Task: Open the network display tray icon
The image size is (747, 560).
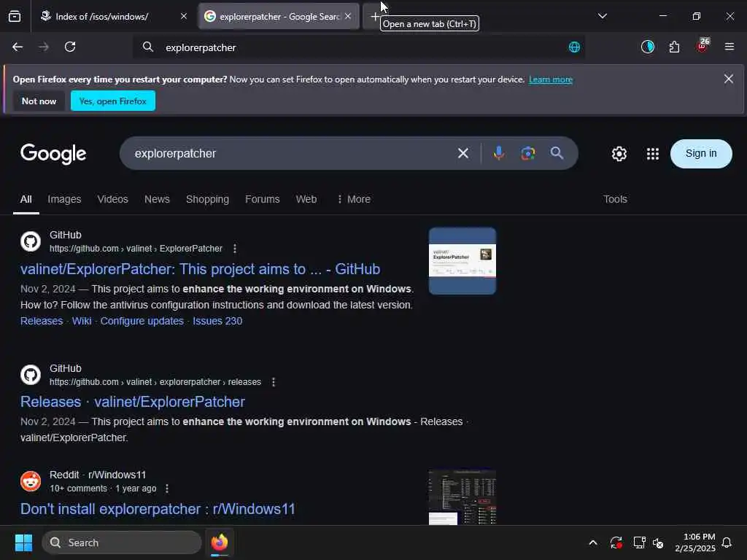Action: point(639,542)
